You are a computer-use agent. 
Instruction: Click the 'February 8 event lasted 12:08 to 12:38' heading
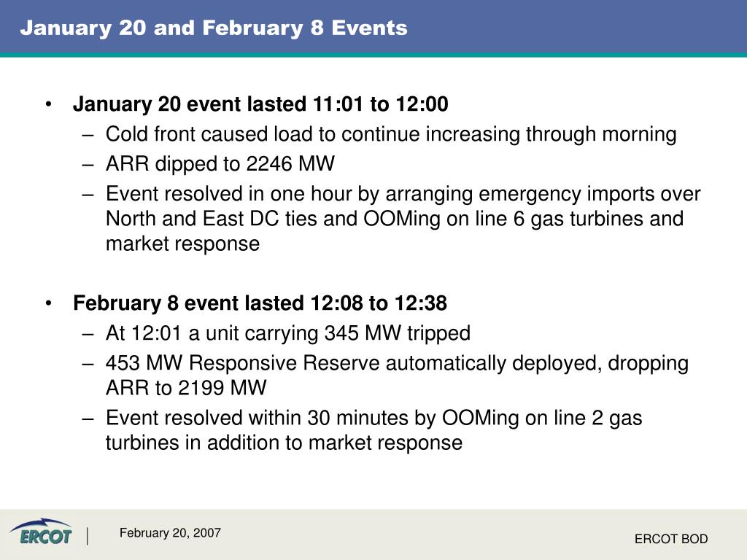tap(260, 303)
